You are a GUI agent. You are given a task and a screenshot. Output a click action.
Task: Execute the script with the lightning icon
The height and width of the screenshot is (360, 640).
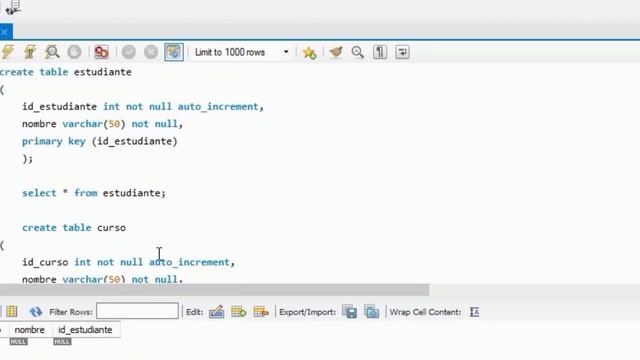tap(8, 52)
